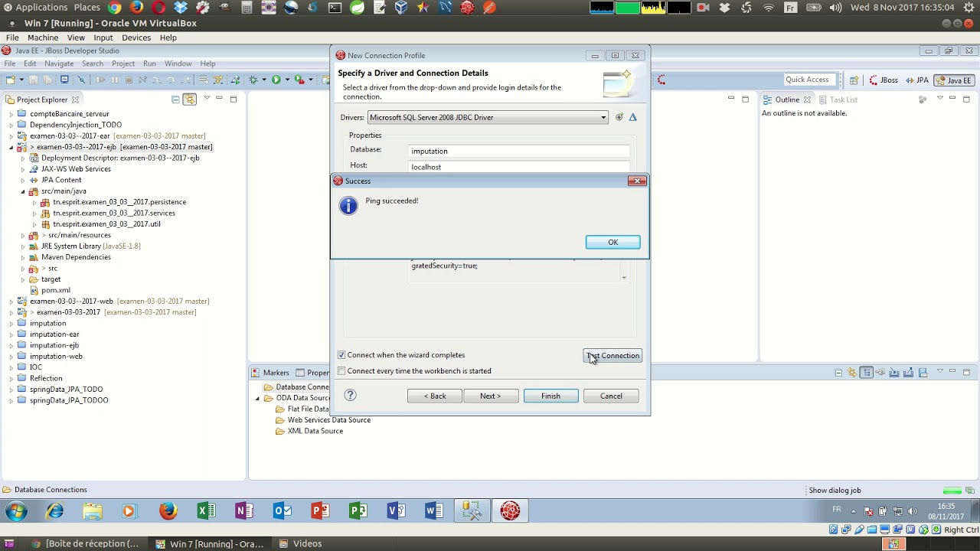Screen dimensions: 980x551
Task: Select the springData_JPA_TODO project
Action: [x=66, y=390]
